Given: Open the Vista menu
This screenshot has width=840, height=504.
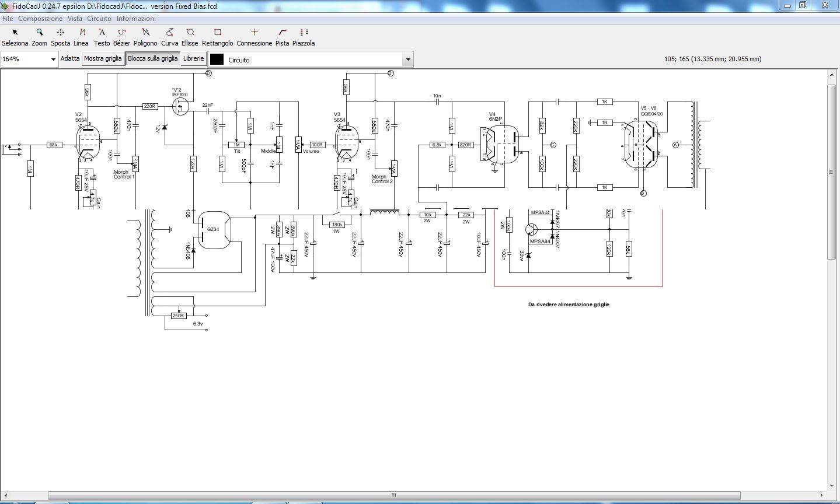Looking at the screenshot, I should coord(75,19).
